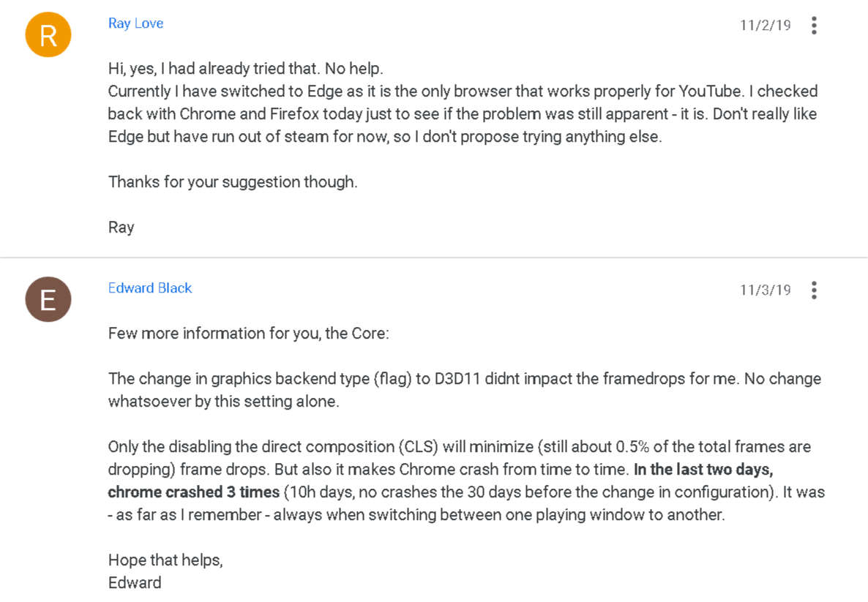Click Edward Black's brown E avatar

click(x=48, y=299)
